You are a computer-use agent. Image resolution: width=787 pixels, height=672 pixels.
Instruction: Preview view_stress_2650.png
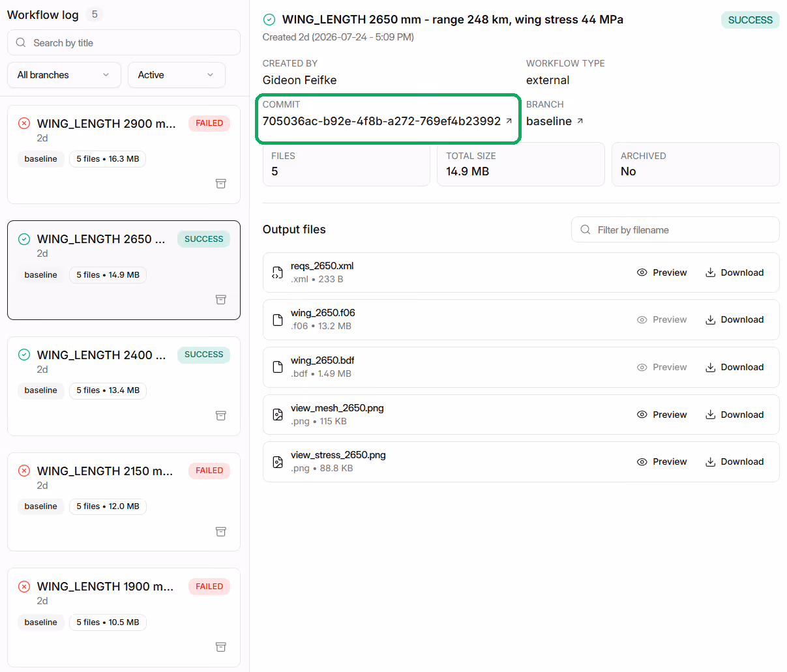662,461
